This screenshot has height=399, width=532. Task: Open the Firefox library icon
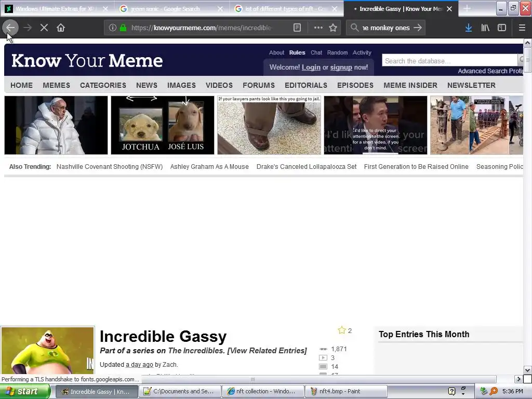pyautogui.click(x=485, y=28)
